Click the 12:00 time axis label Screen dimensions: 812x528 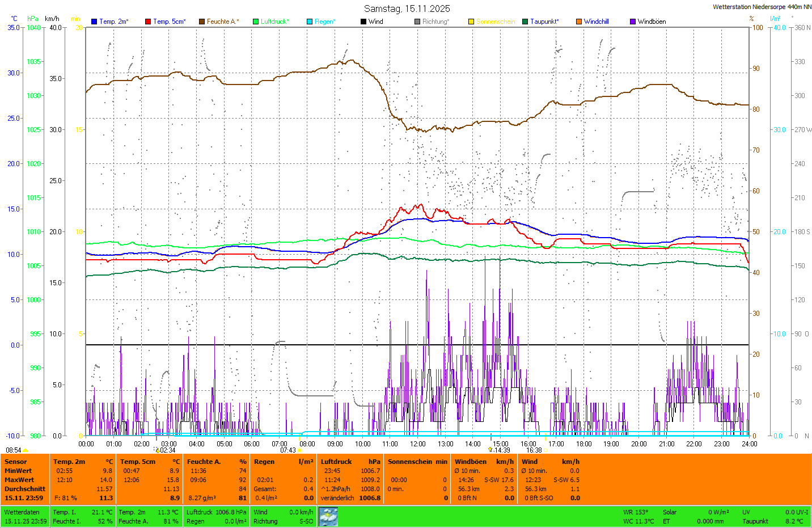pos(418,444)
